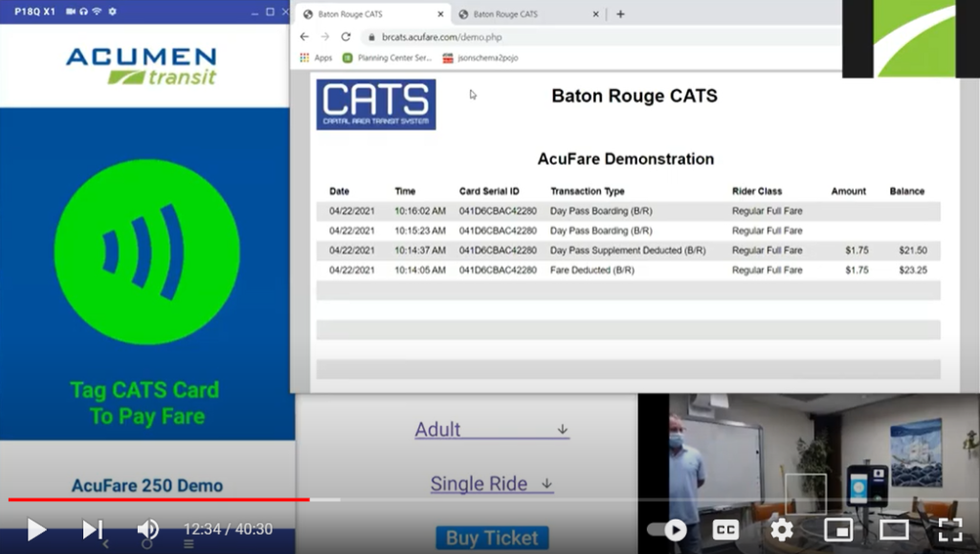Enter fullscreen video mode
980x554 pixels.
click(x=950, y=530)
